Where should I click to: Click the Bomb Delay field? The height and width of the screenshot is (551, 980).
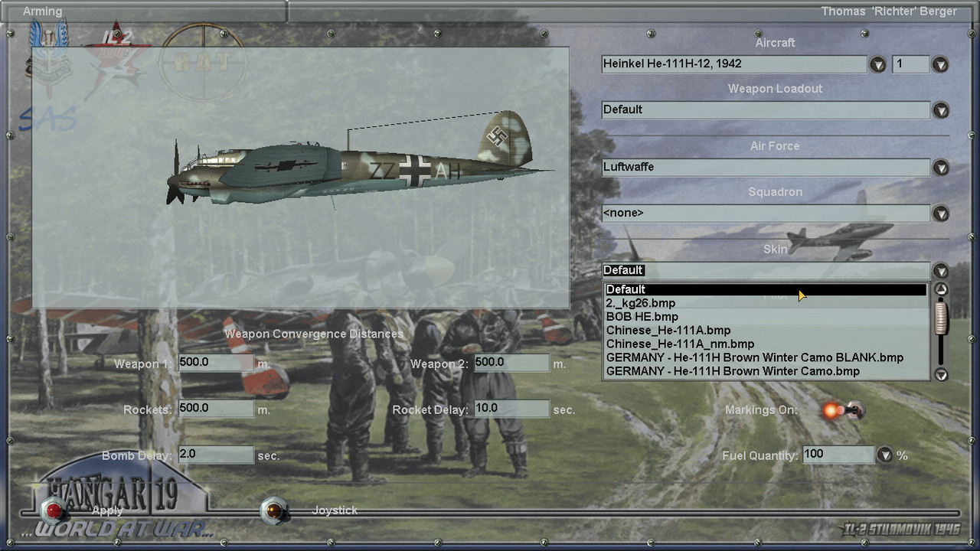pos(216,455)
